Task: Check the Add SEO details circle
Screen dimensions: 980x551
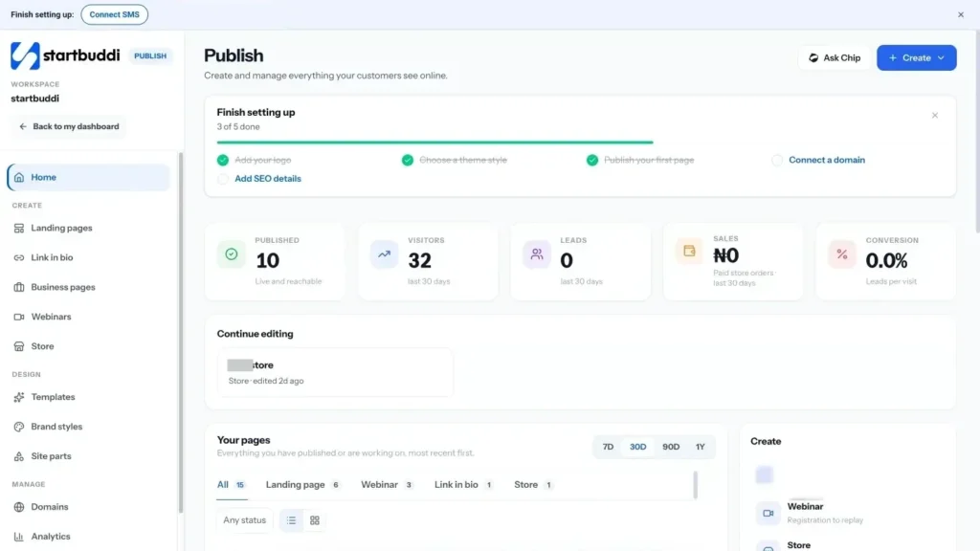Action: (x=222, y=179)
